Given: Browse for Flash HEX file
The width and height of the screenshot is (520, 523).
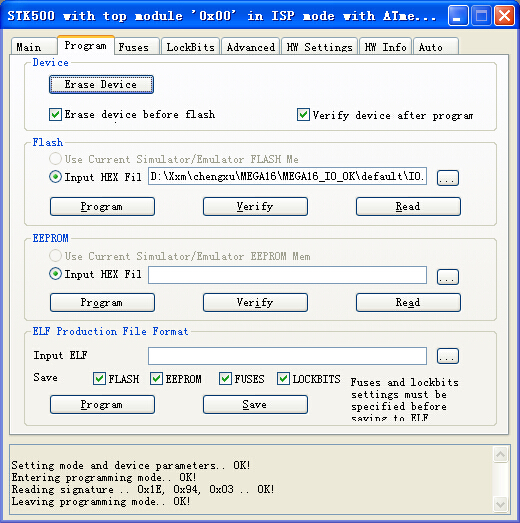Looking at the screenshot, I should tap(448, 178).
